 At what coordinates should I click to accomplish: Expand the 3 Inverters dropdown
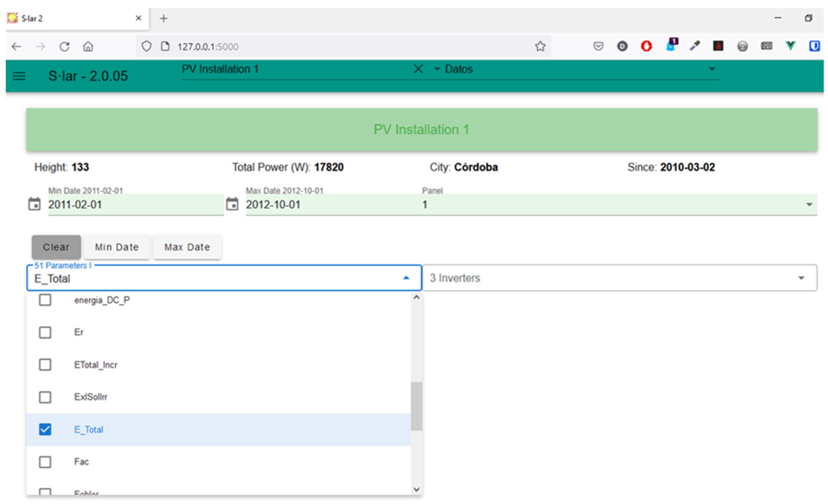click(x=801, y=278)
